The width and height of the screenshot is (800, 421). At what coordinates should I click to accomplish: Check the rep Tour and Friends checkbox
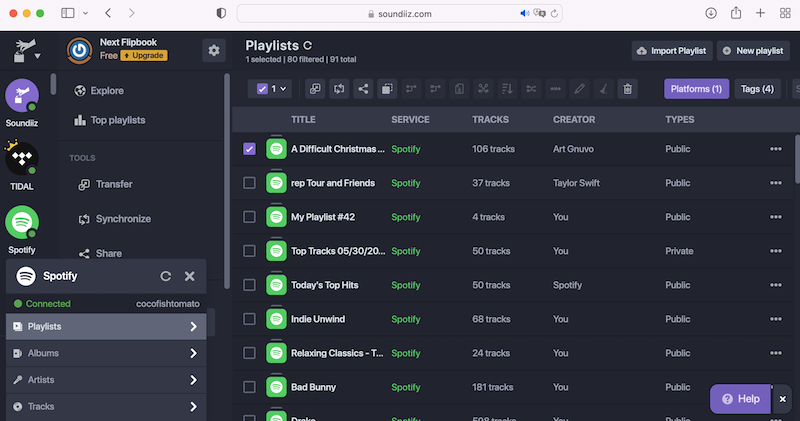click(x=250, y=183)
